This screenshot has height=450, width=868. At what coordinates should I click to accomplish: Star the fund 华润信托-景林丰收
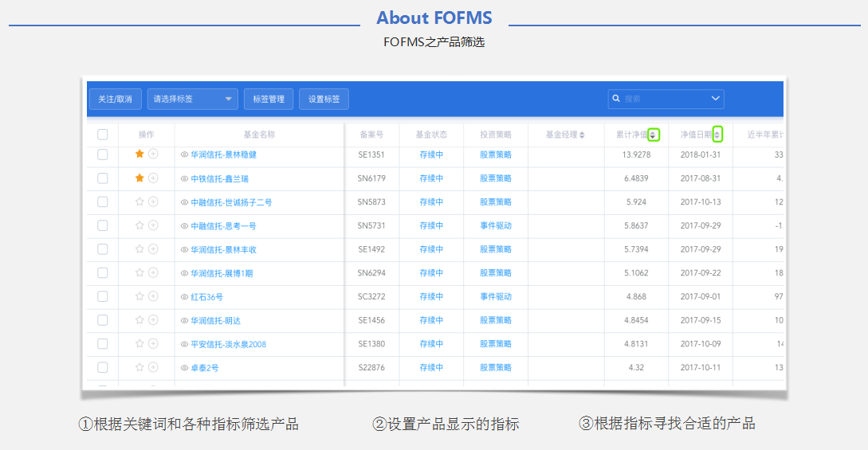click(x=139, y=248)
